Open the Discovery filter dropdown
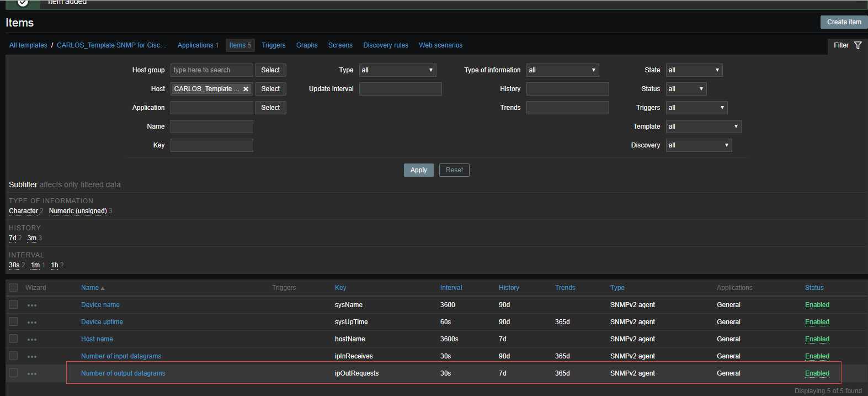The height and width of the screenshot is (396, 868). [x=699, y=145]
